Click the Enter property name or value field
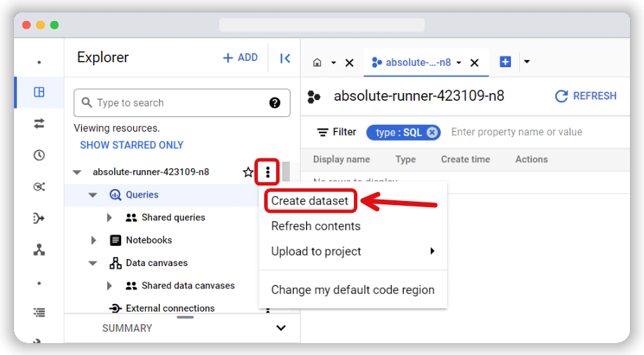 click(x=516, y=132)
